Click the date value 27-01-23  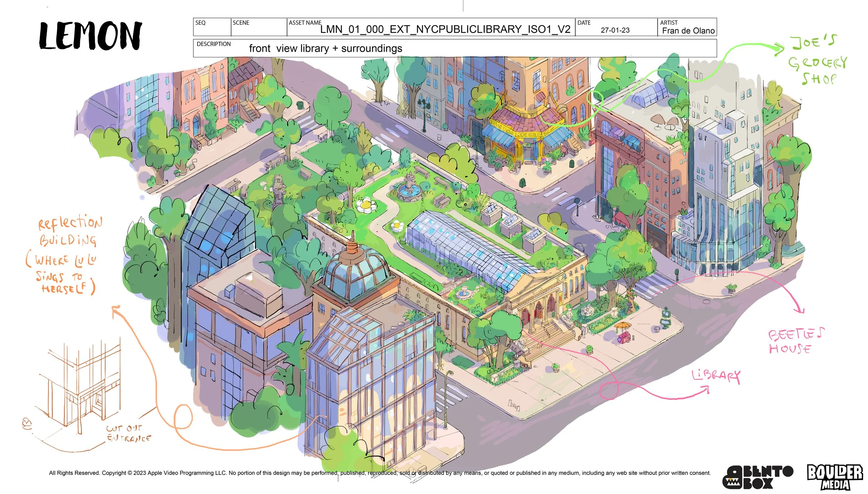tap(615, 30)
